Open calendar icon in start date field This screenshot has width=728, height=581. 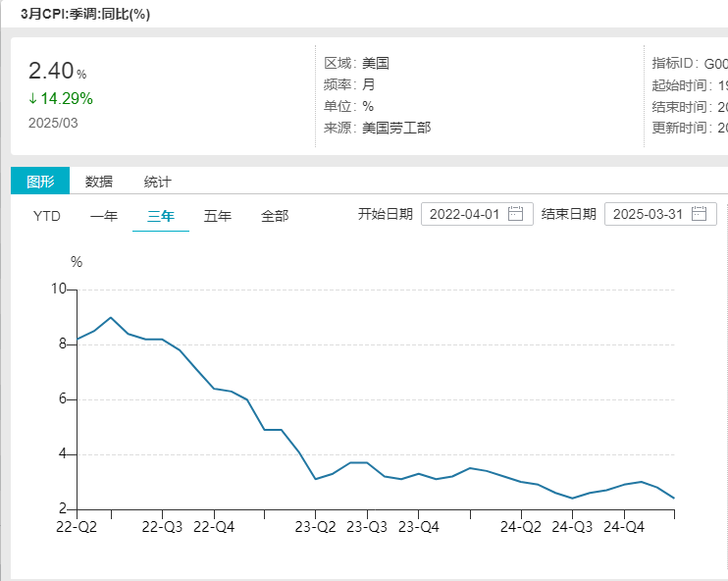pos(515,214)
